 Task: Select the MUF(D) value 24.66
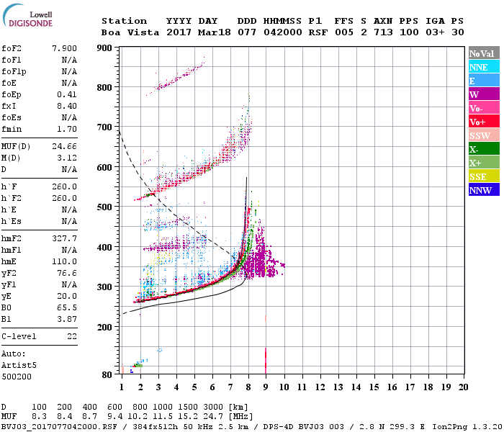[64, 145]
